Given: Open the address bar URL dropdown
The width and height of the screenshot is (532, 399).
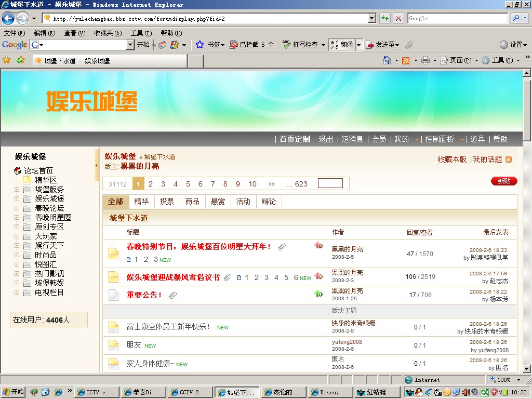Looking at the screenshot, I should (x=371, y=18).
